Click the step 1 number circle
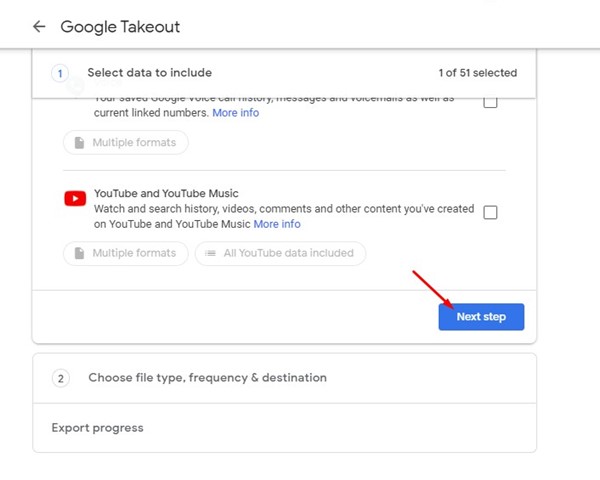The width and height of the screenshot is (600, 480). [60, 73]
